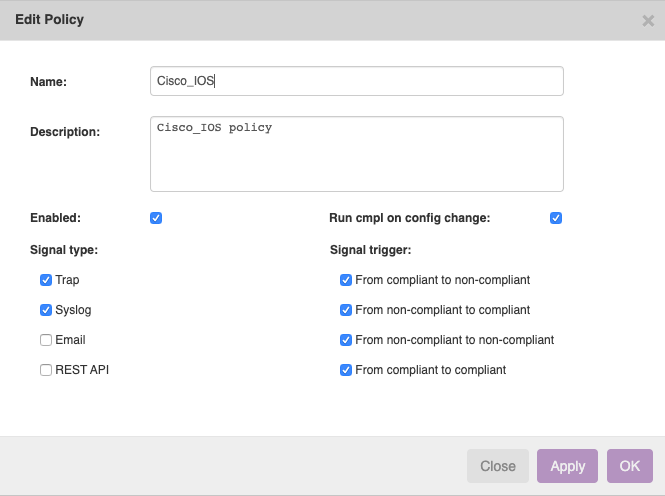Close the Edit Policy dialog with X
This screenshot has width=665, height=496.
648,20
